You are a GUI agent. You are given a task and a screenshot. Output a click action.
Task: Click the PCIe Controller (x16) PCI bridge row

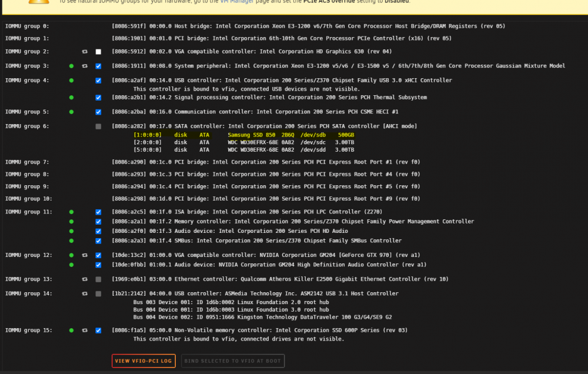click(282, 38)
